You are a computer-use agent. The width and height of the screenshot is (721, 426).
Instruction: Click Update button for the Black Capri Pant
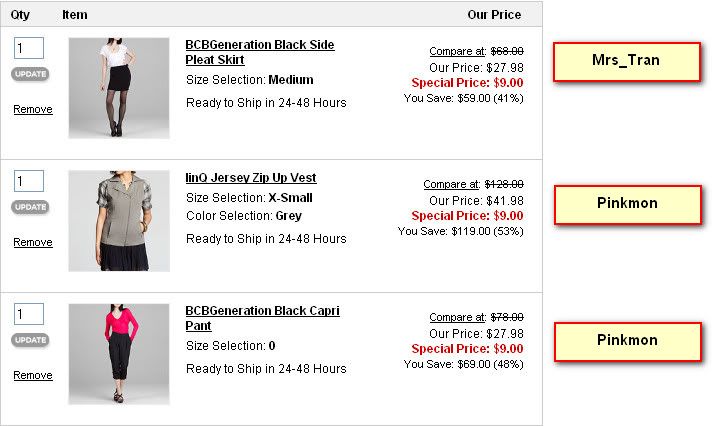(30, 340)
